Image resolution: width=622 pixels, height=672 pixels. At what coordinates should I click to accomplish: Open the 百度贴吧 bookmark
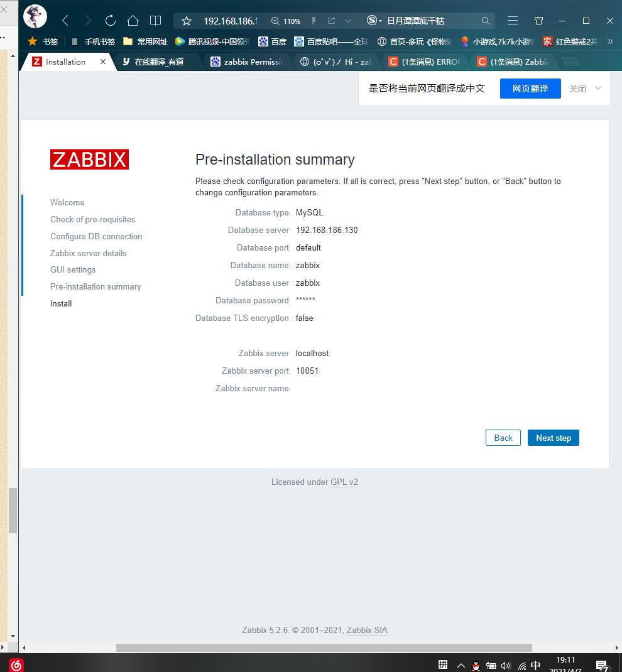pyautogui.click(x=331, y=41)
